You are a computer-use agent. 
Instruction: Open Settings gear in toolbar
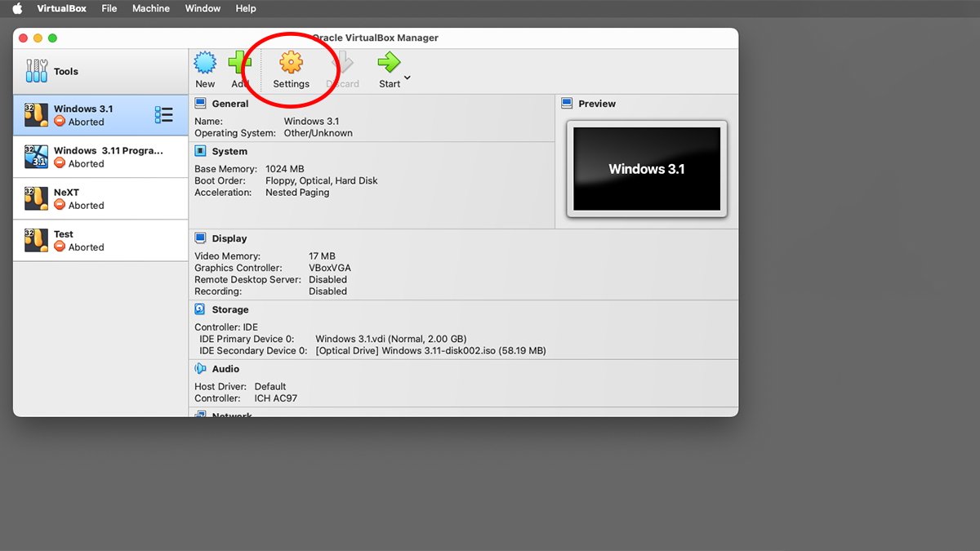(291, 63)
